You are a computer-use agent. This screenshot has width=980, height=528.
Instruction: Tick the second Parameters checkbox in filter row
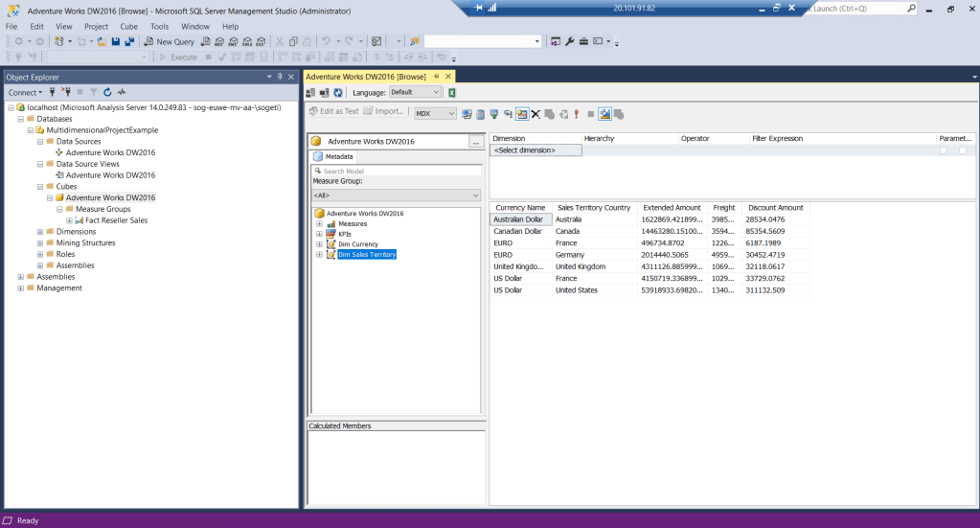[x=963, y=150]
